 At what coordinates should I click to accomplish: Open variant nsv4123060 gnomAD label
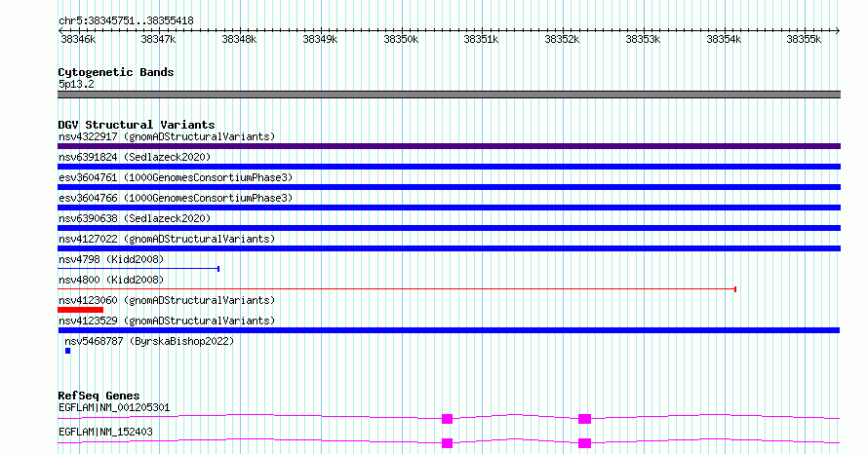(x=167, y=300)
